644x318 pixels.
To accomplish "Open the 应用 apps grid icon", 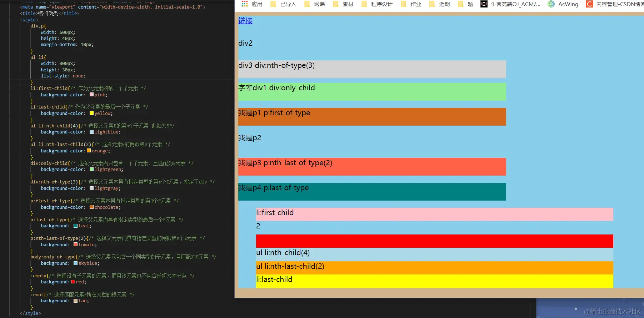I will point(245,4).
